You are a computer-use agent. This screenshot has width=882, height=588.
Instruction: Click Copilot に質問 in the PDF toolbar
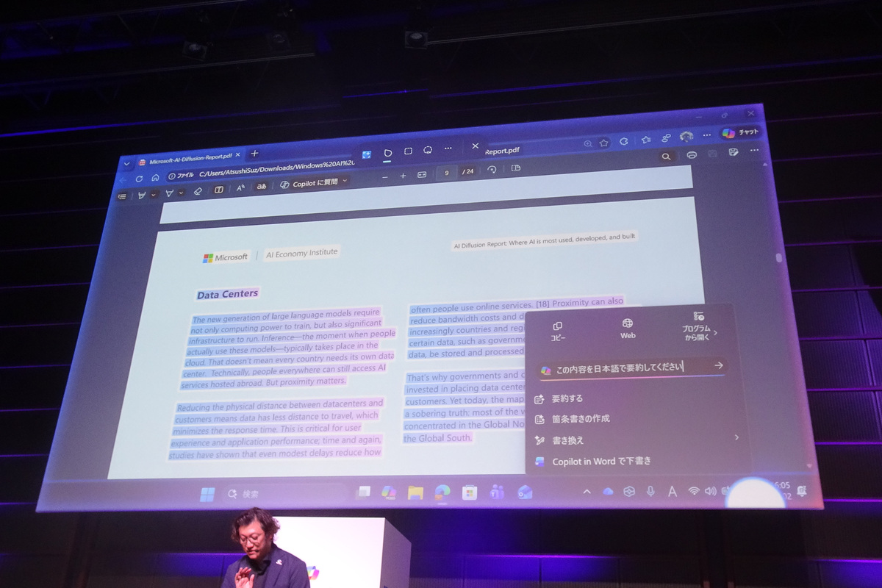point(308,183)
